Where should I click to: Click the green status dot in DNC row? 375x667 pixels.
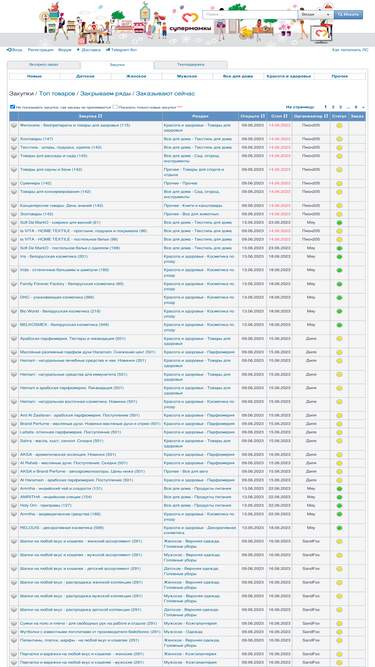click(339, 298)
